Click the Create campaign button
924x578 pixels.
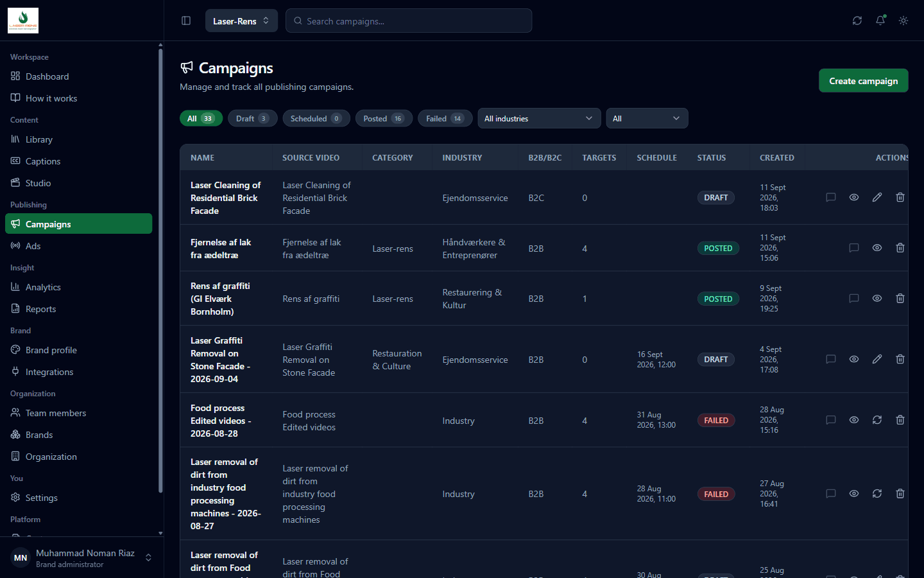[863, 81]
